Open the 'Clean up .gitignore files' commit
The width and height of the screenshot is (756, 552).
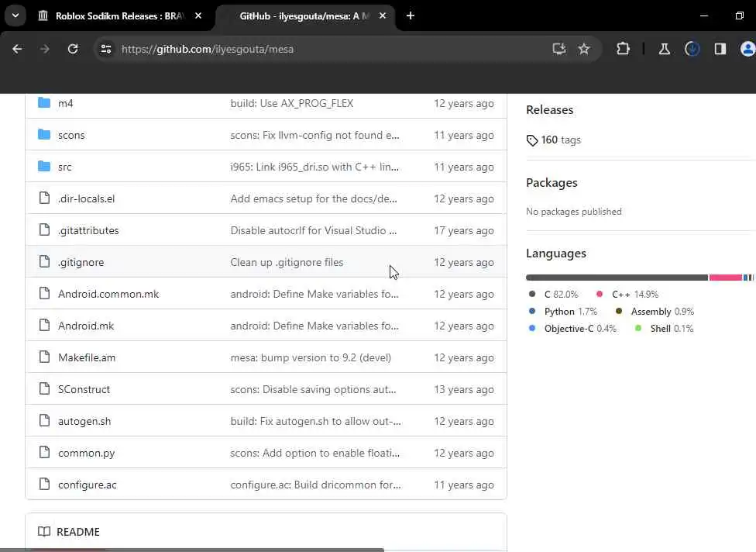(287, 262)
